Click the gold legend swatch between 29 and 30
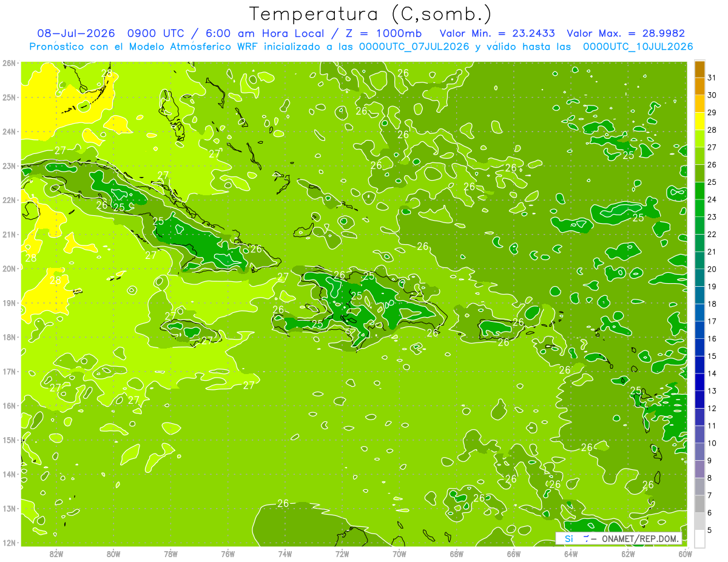 click(699, 104)
